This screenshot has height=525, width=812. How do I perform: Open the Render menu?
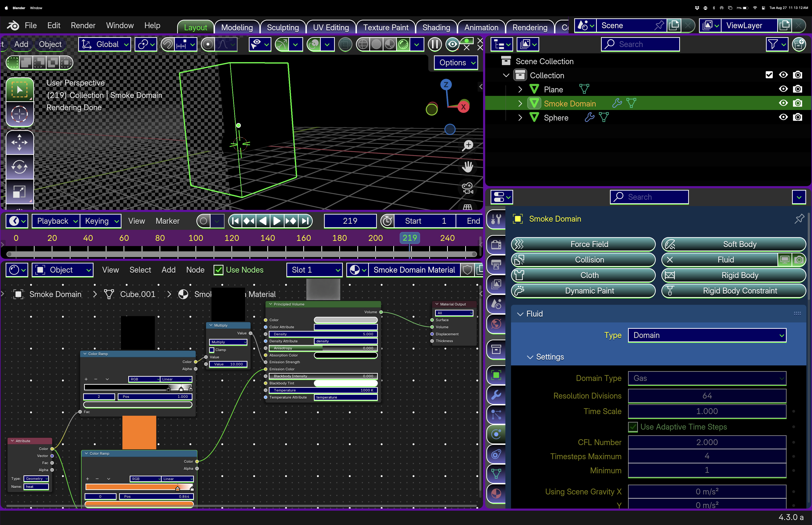(83, 26)
